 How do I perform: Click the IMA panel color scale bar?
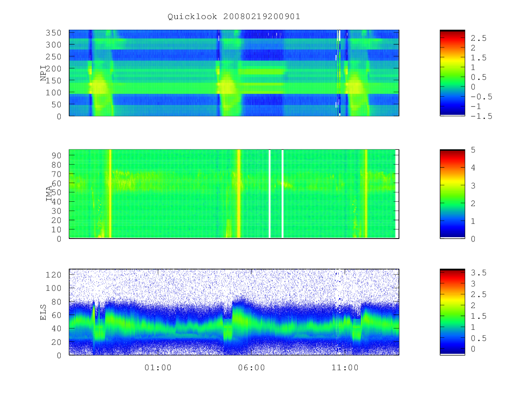coord(452,194)
